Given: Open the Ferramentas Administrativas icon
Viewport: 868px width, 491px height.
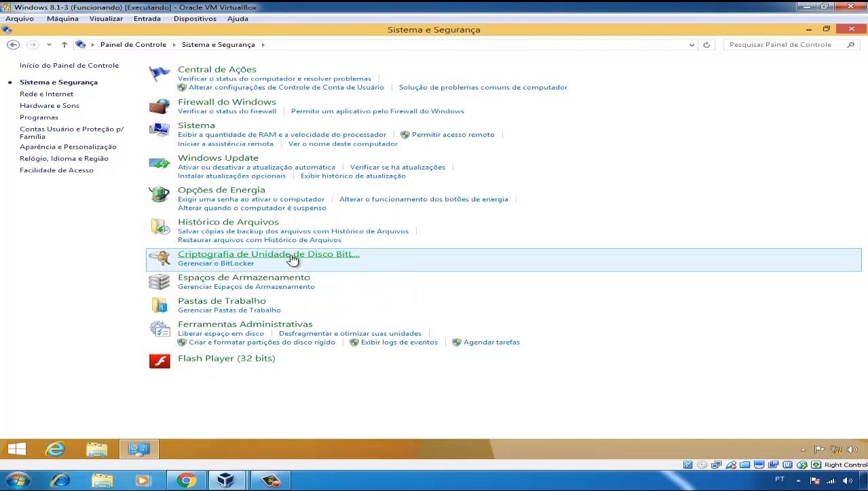Looking at the screenshot, I should click(x=159, y=329).
